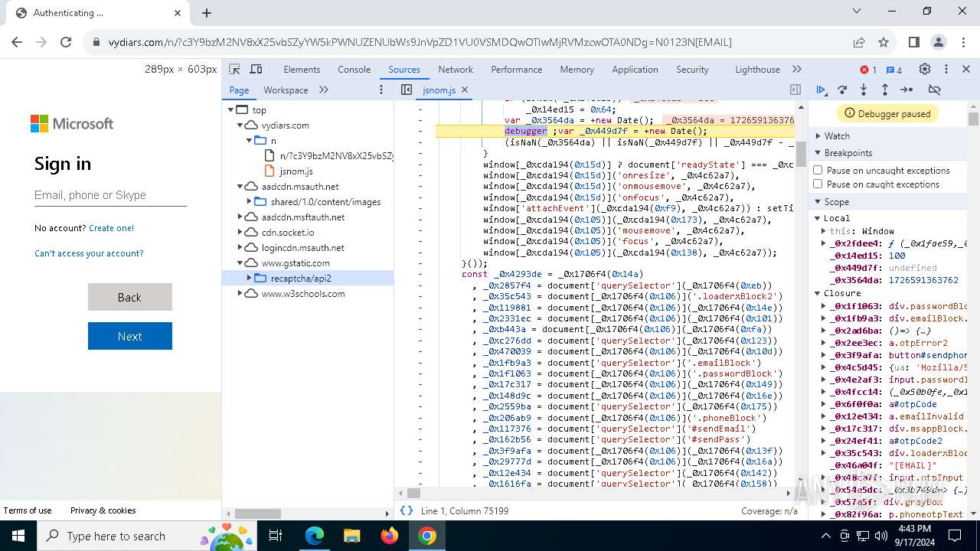Go back in browser history

pyautogui.click(x=18, y=42)
